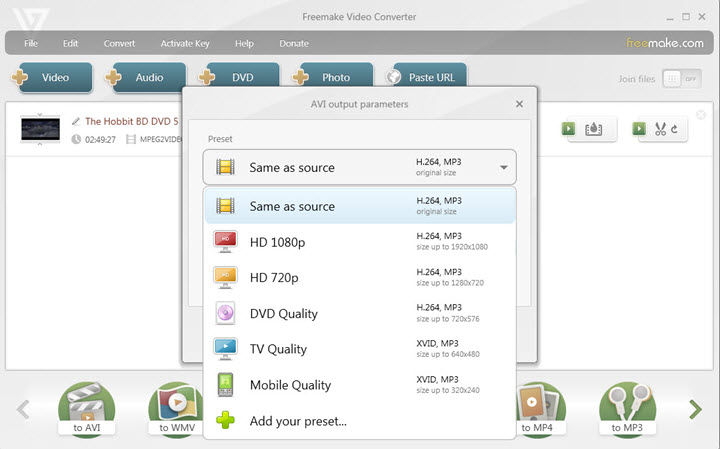
Task: Click The Hobbit BD DVD 5 file name
Action: coord(132,121)
